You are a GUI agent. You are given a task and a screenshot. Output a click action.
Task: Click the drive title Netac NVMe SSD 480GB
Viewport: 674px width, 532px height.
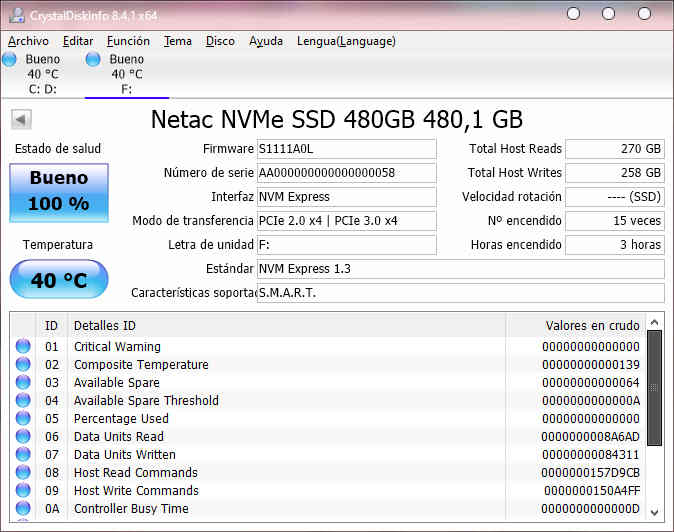[x=337, y=119]
